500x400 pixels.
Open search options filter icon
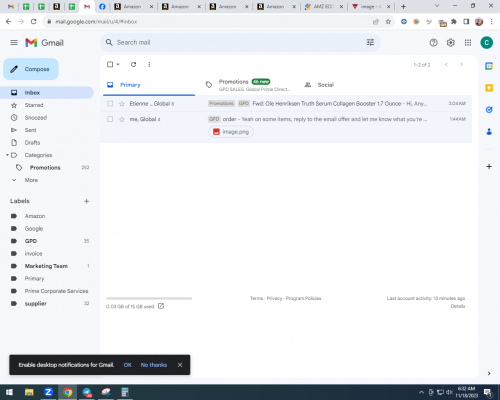(x=370, y=42)
